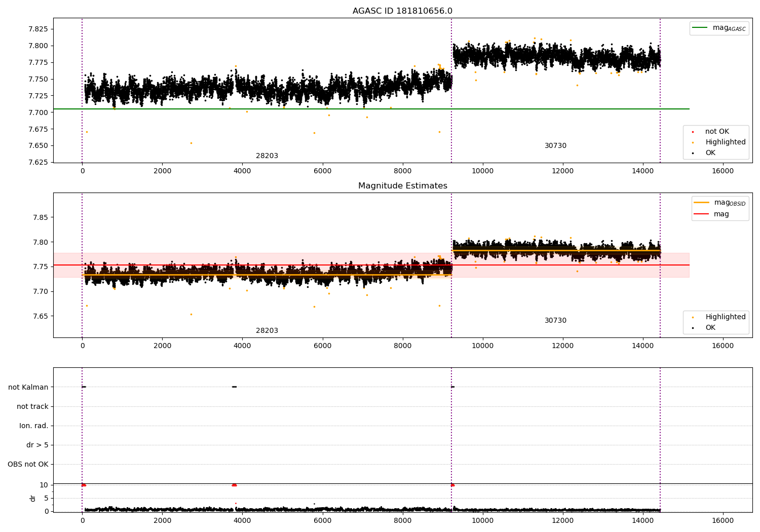Click the '7.825' y-tick label in the top plot

(38, 29)
